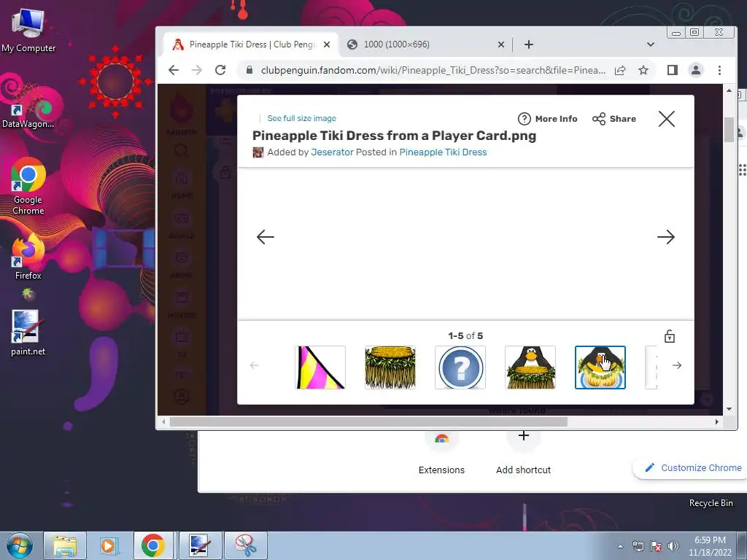Click the address bar URL field
Image resolution: width=747 pixels, height=560 pixels.
433,71
